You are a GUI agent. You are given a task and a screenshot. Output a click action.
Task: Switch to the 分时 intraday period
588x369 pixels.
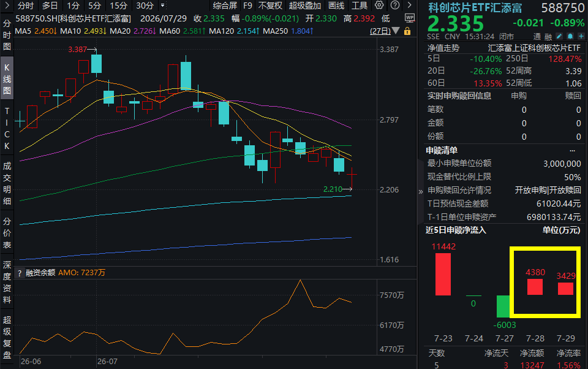(26, 6)
